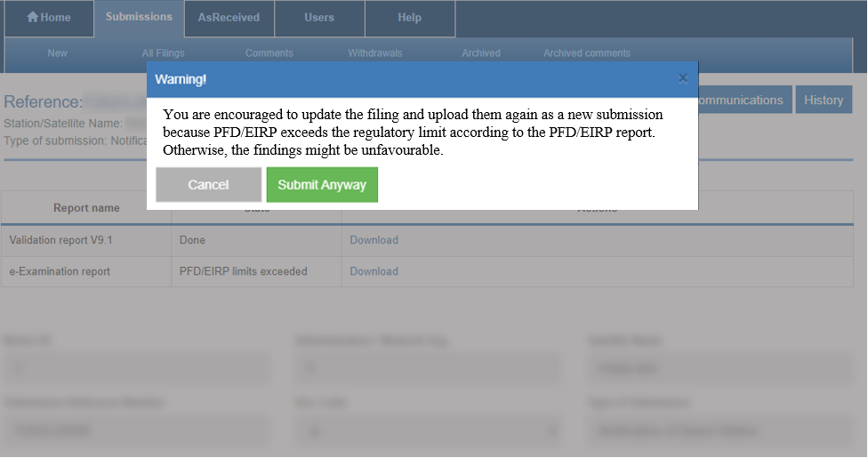
Task: Go to the Users tab
Action: coord(319,18)
